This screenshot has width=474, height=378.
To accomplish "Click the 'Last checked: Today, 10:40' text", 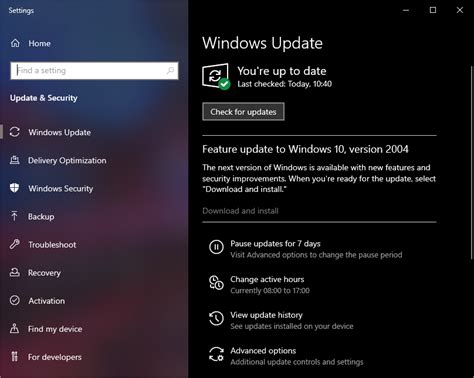I will (285, 84).
